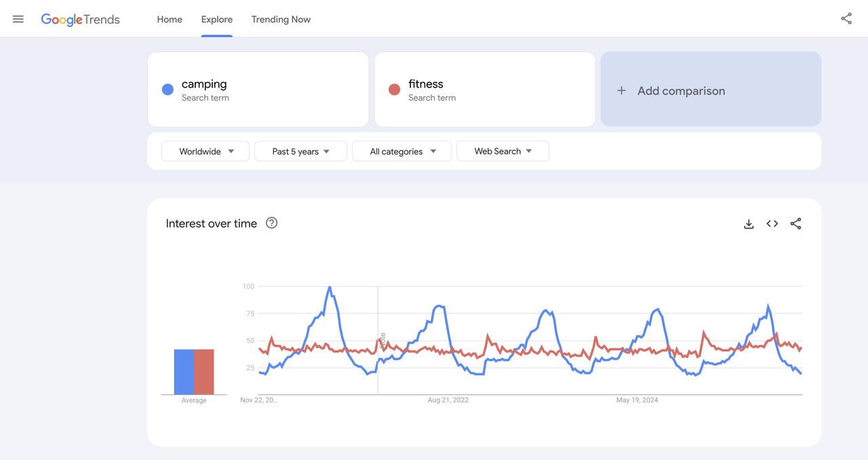This screenshot has height=460, width=868.
Task: Click the plus icon in Add comparison
Action: click(x=621, y=90)
